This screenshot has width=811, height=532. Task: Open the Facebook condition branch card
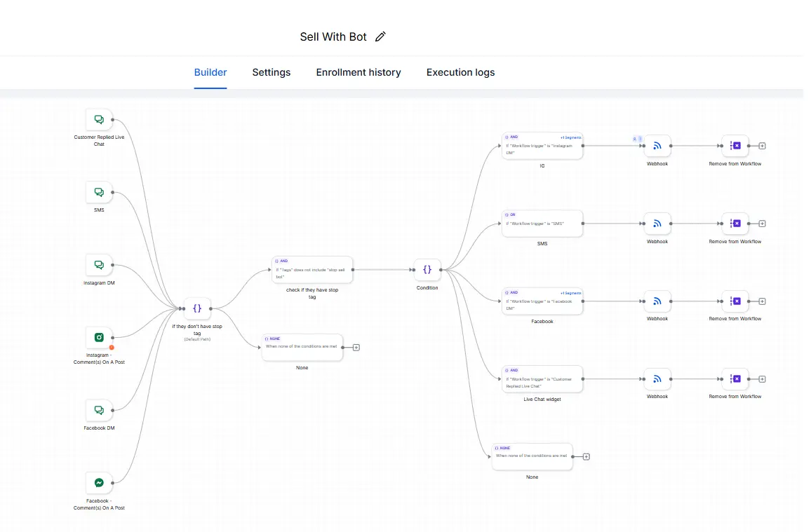click(x=542, y=301)
